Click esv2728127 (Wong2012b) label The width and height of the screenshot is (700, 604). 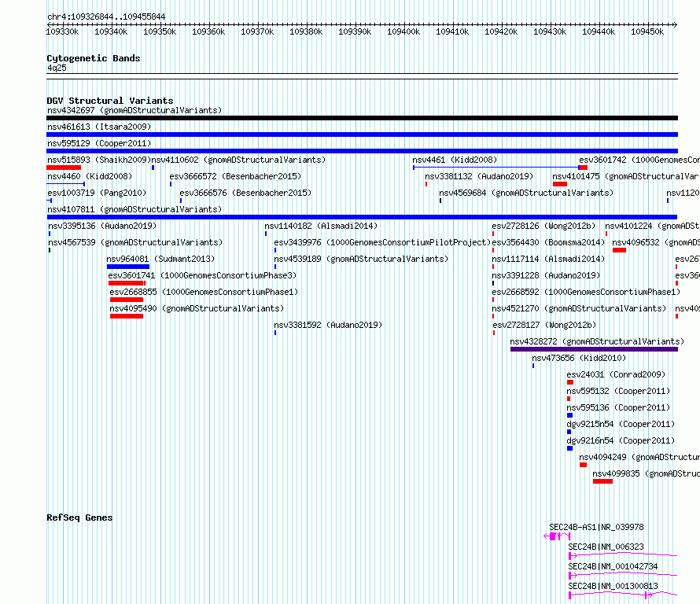[544, 325]
